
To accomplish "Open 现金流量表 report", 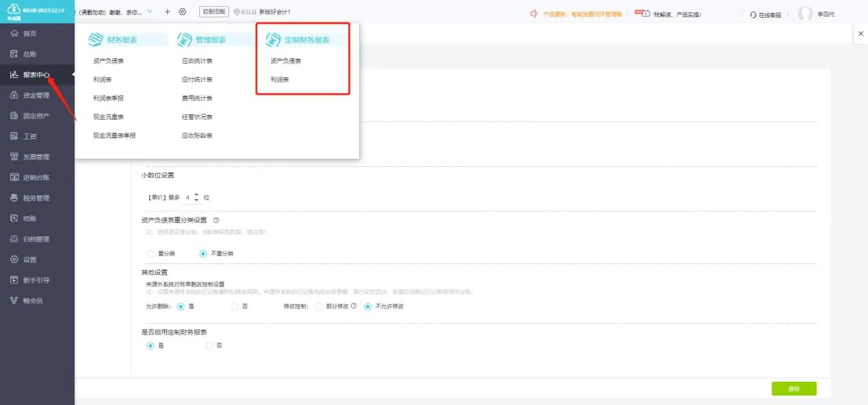I will point(108,117).
